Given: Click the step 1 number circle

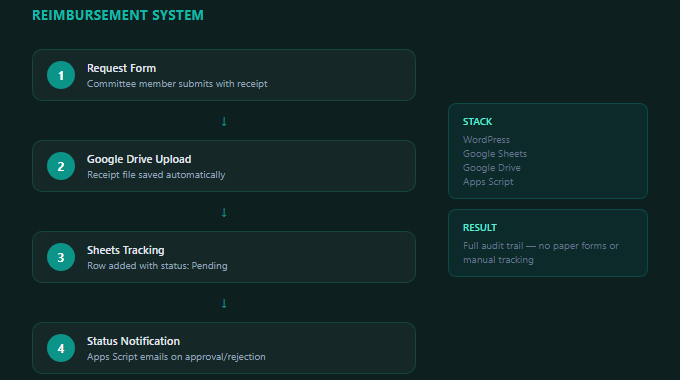Looking at the screenshot, I should (61, 75).
